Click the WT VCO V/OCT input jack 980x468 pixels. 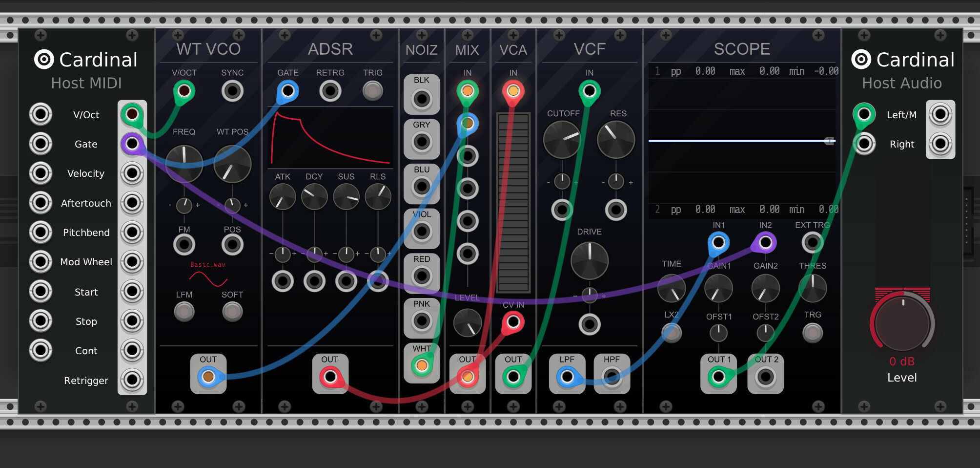click(x=184, y=91)
